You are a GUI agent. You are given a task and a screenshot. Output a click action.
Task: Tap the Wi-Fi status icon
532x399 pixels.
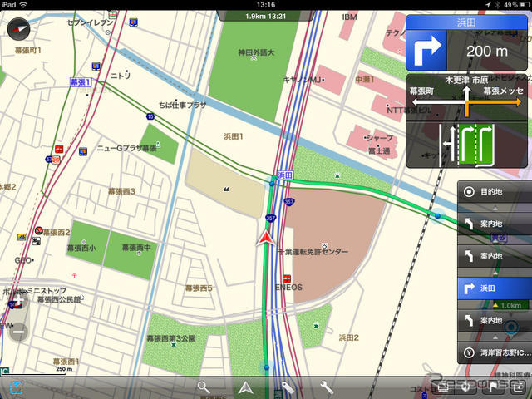coord(23,5)
